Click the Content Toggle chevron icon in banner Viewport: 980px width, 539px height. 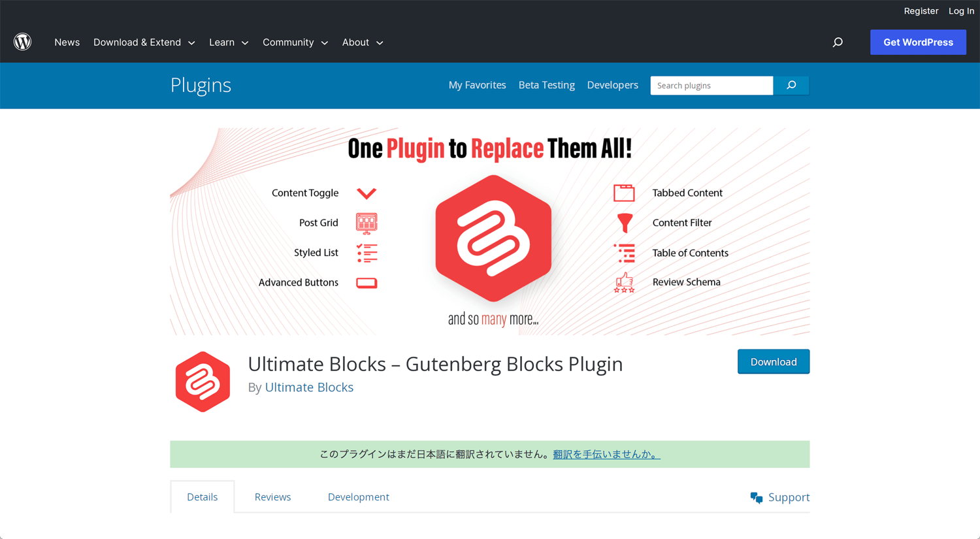coord(367,193)
